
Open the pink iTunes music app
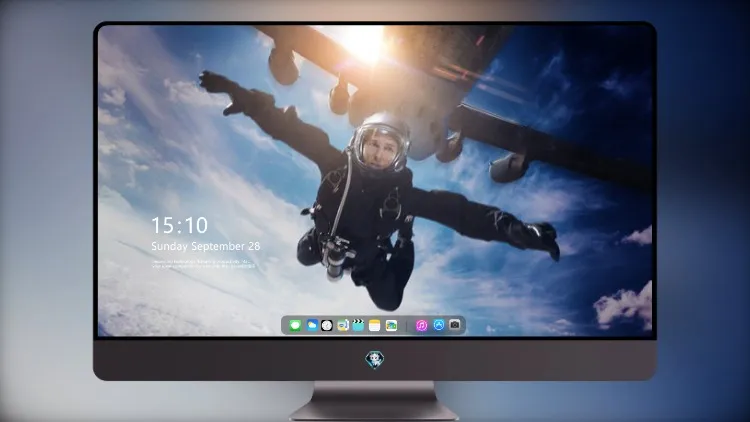coord(421,325)
